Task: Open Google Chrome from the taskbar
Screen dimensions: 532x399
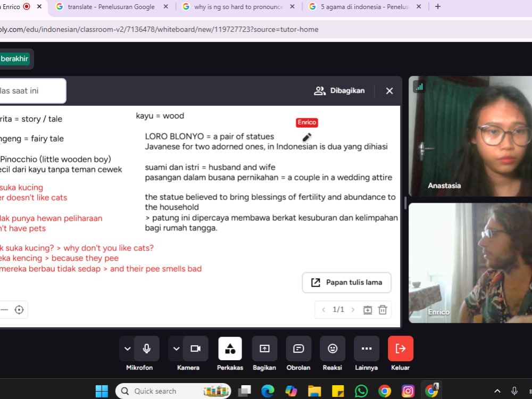Action: click(x=385, y=391)
